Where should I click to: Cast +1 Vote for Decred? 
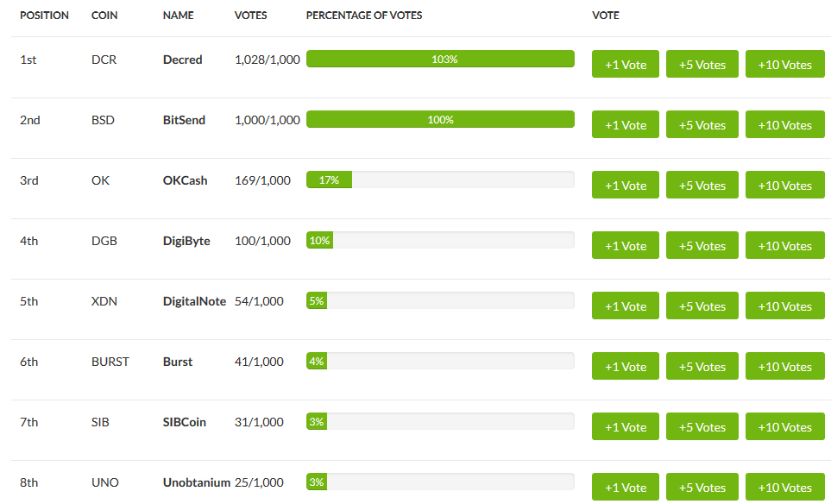[x=626, y=64]
